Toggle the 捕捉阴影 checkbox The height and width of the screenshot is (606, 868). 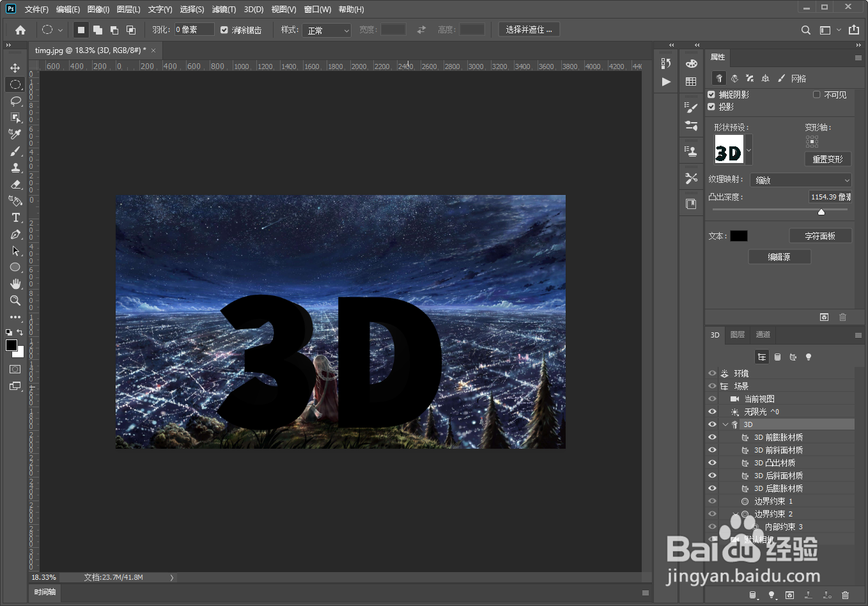(x=711, y=95)
